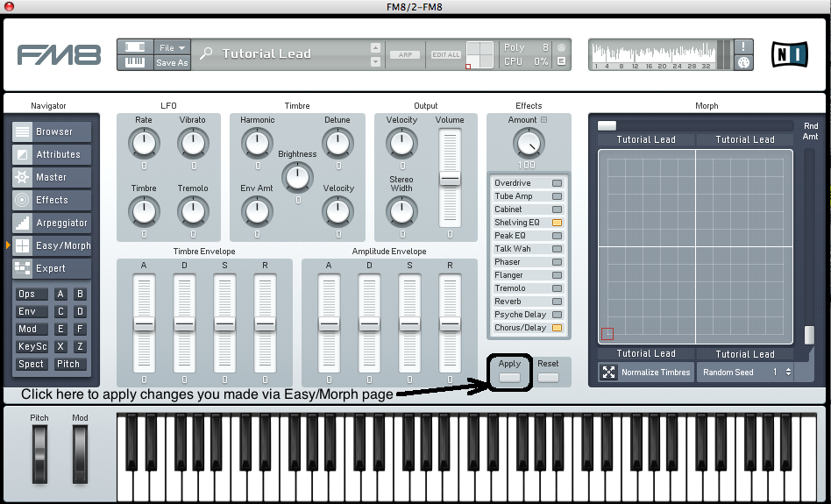The width and height of the screenshot is (831, 504).
Task: Enable the Overdrive effect
Action: pyautogui.click(x=557, y=183)
